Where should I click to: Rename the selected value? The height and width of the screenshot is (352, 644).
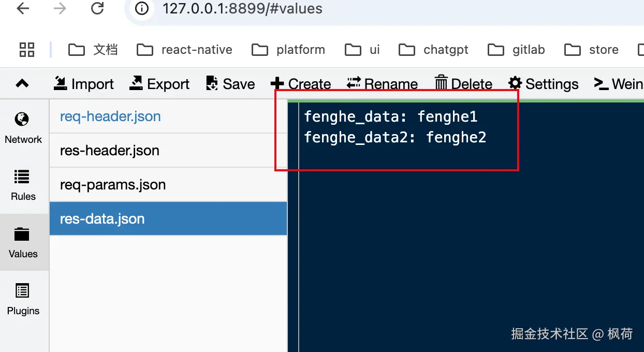354,83
